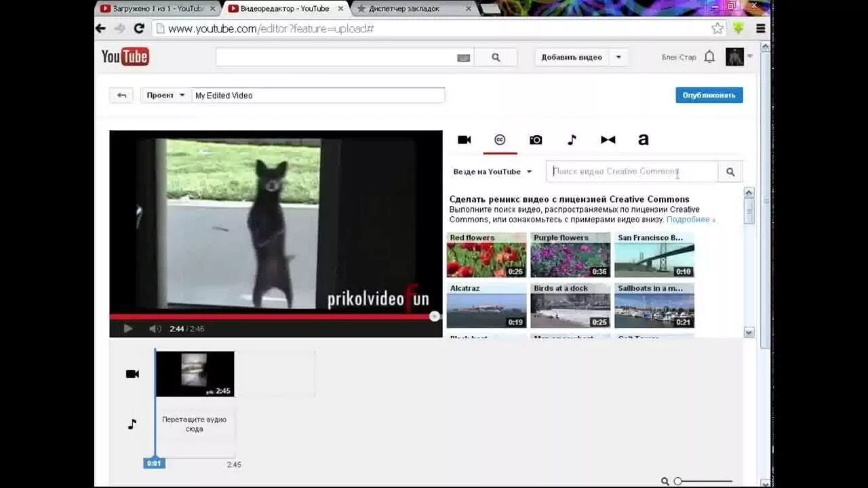Select the San Francisco B... thumbnail
This screenshot has height=488, width=868.
point(654,255)
